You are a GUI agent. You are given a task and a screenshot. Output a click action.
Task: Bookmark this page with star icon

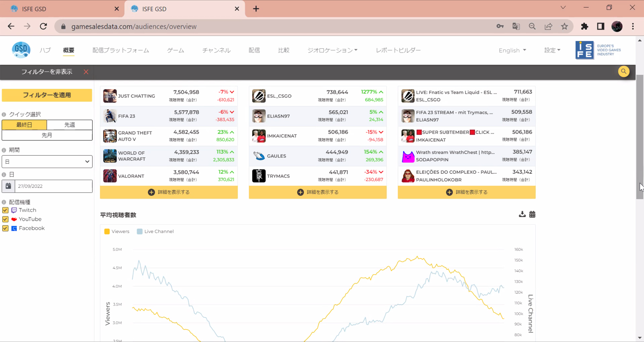click(x=564, y=27)
